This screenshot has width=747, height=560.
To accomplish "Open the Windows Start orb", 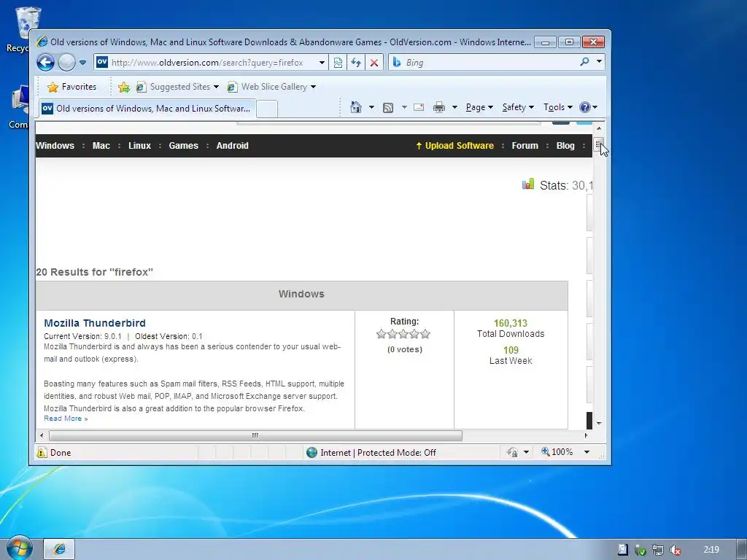I will 19,548.
